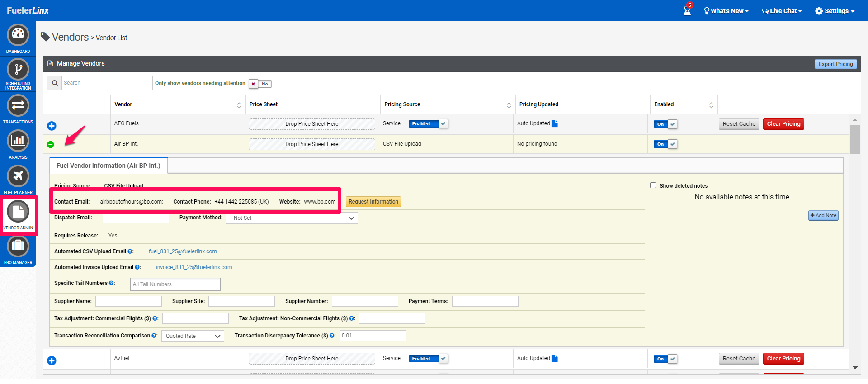
Task: Open the Dashboard sidebar icon
Action: pyautogui.click(x=18, y=35)
